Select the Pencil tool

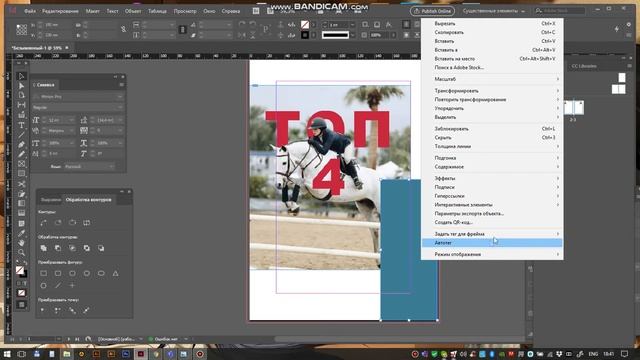tap(21, 154)
